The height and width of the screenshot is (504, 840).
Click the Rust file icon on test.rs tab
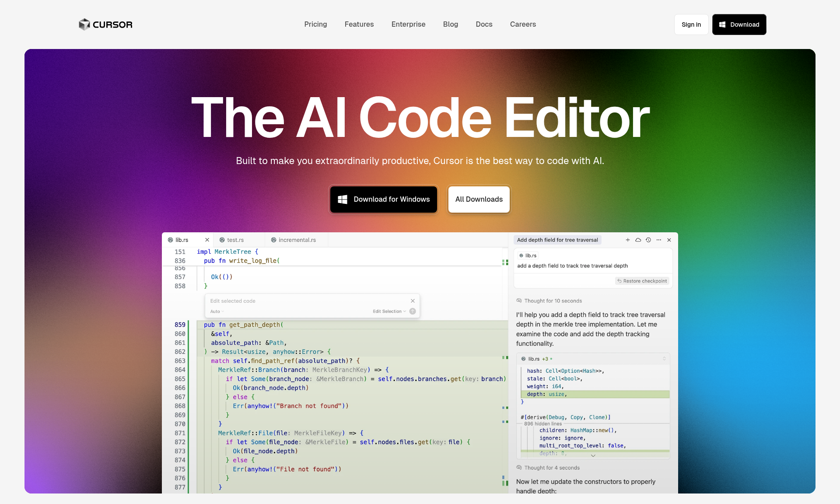point(222,240)
